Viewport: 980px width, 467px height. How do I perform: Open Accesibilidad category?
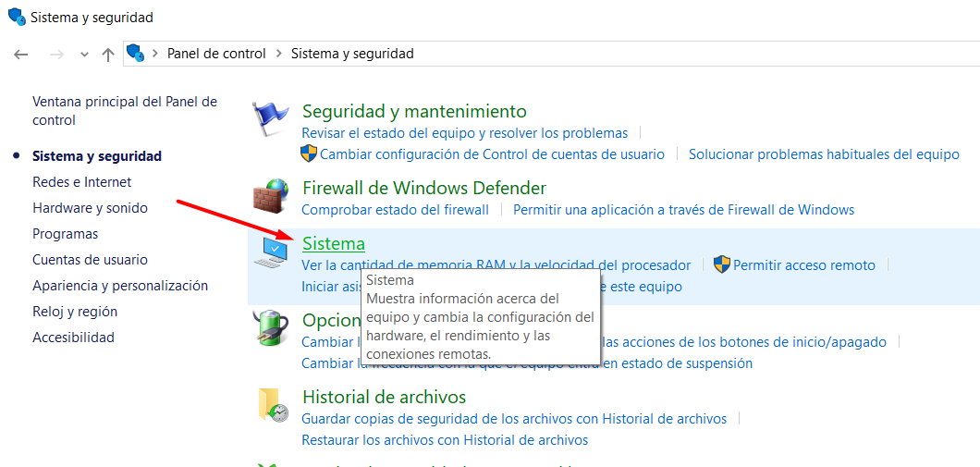[73, 338]
